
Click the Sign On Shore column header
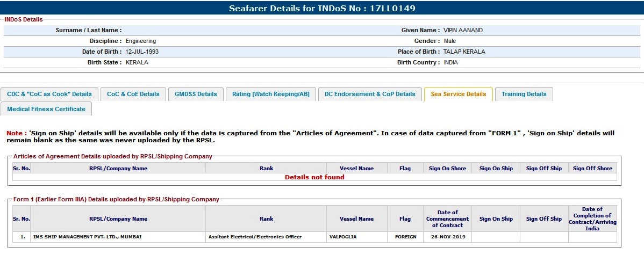[x=447, y=169]
